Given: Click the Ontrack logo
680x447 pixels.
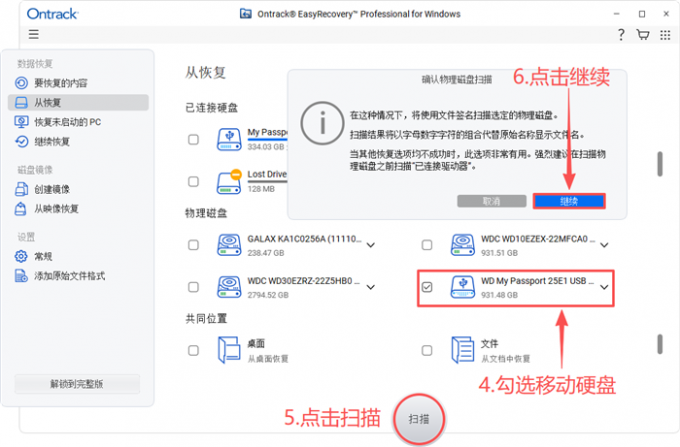Looking at the screenshot, I should coord(52,14).
